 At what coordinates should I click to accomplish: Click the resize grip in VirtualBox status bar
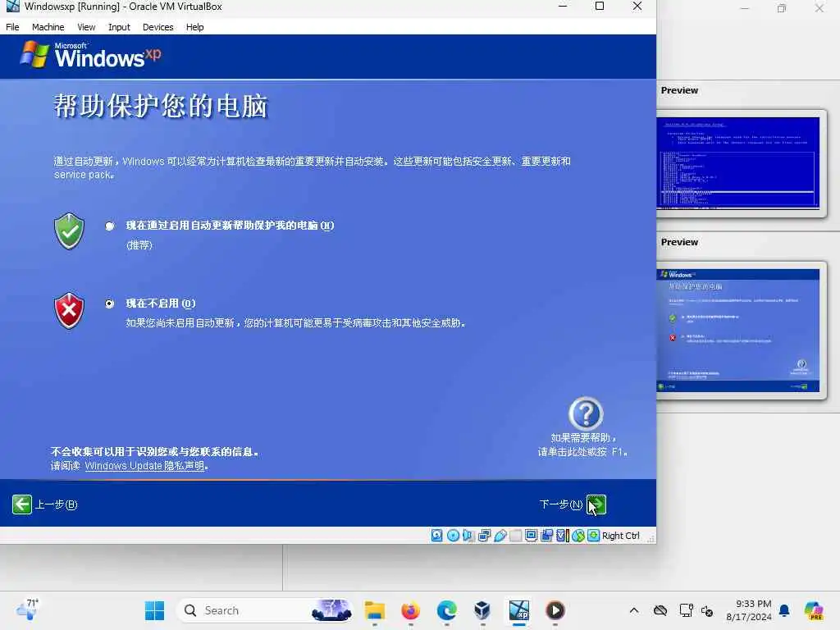click(651, 538)
